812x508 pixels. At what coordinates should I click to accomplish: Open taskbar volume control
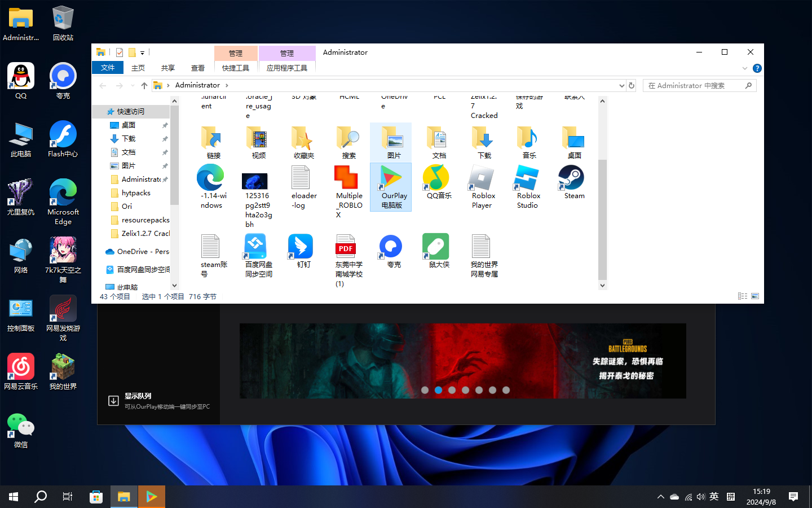pos(701,497)
